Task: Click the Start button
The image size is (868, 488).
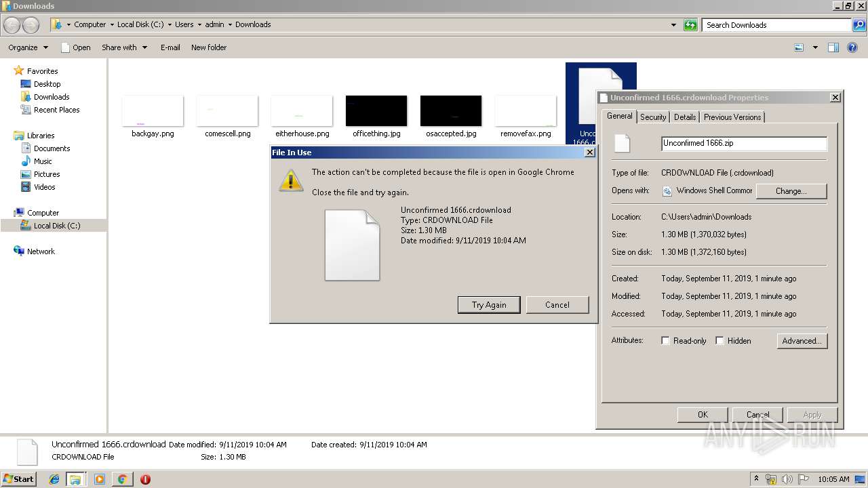Action: point(18,479)
